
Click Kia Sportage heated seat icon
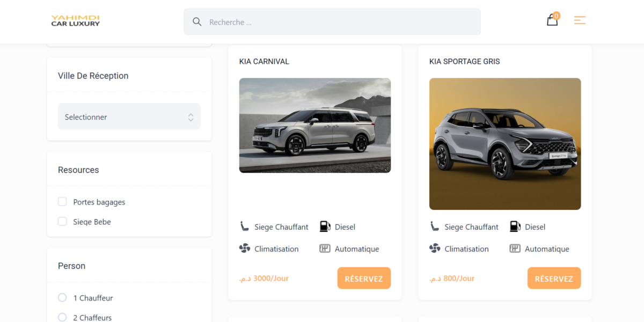[x=435, y=226]
